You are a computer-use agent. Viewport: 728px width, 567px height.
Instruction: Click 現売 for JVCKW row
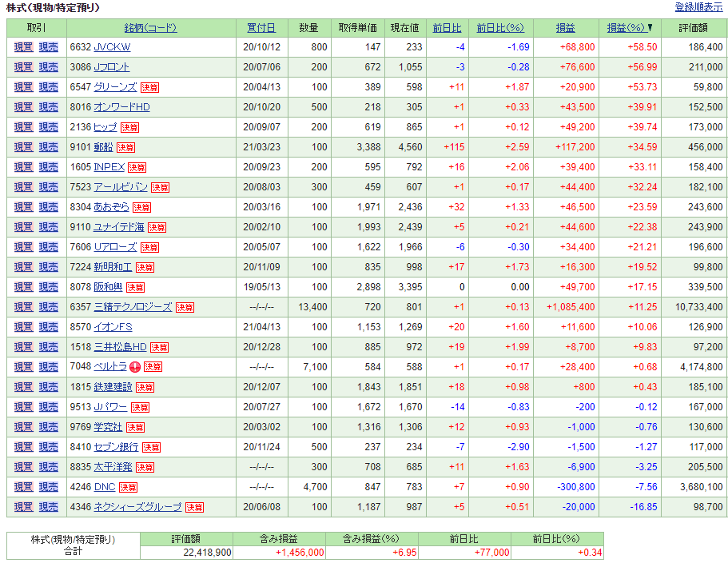tap(48, 47)
